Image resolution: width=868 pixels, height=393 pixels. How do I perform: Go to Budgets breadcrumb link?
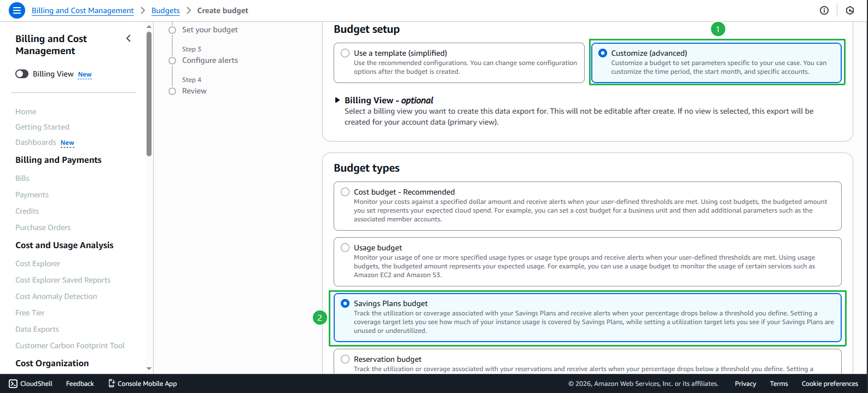pos(166,10)
